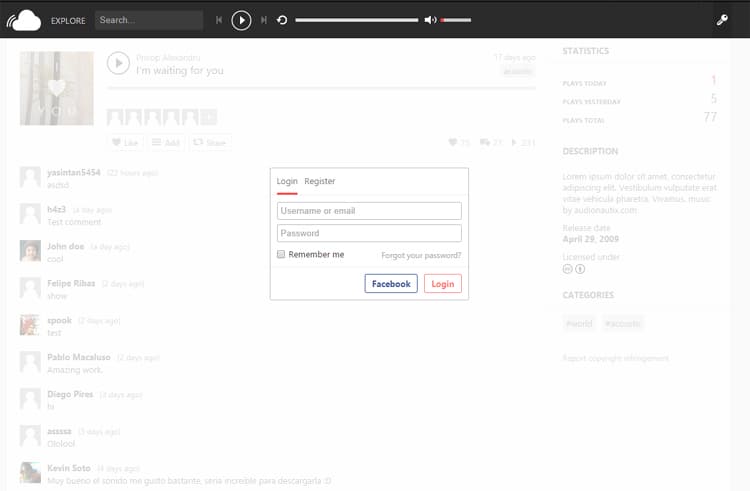Click the likes count heart icon
The height and width of the screenshot is (491, 750).
(x=452, y=142)
